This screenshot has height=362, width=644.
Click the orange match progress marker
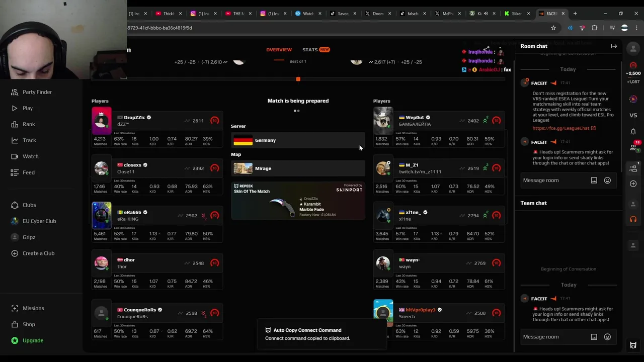[298, 79]
